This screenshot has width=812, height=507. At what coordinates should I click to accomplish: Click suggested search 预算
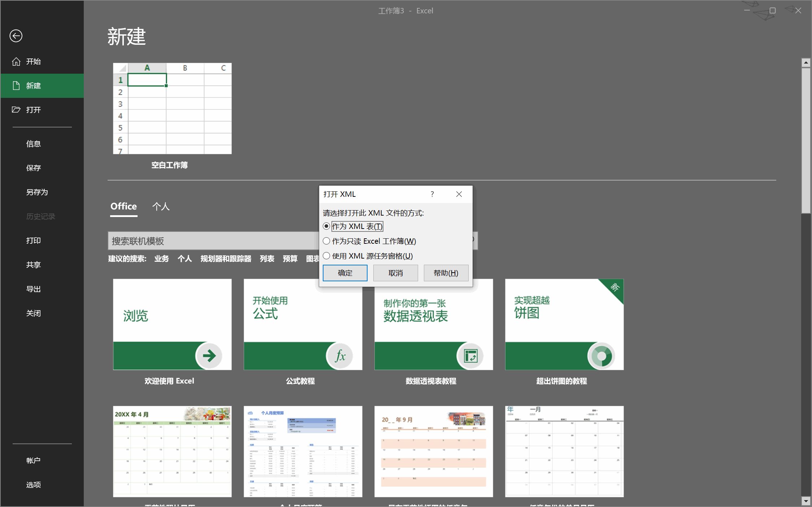[290, 259]
